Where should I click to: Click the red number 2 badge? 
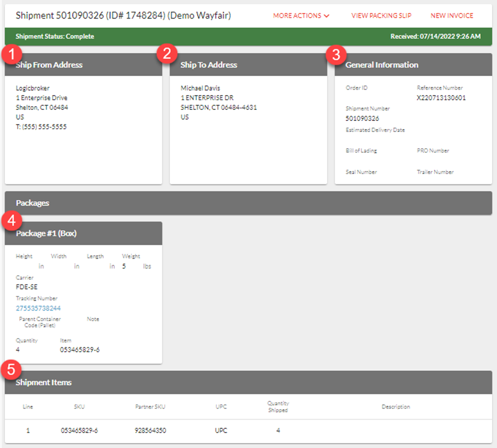[167, 54]
